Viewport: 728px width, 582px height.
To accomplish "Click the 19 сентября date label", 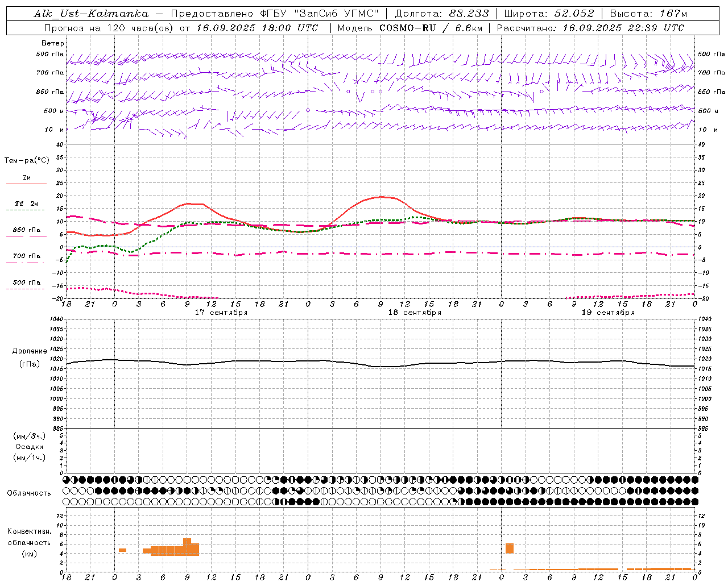I will [608, 313].
